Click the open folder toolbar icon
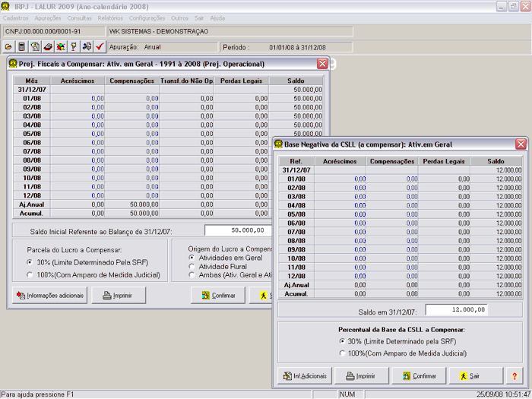 [x=9, y=47]
